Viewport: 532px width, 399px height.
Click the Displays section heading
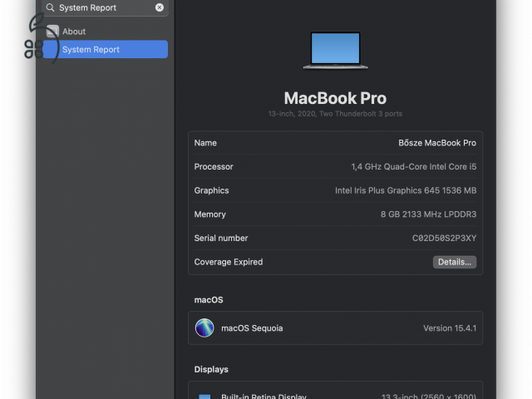pyautogui.click(x=211, y=369)
